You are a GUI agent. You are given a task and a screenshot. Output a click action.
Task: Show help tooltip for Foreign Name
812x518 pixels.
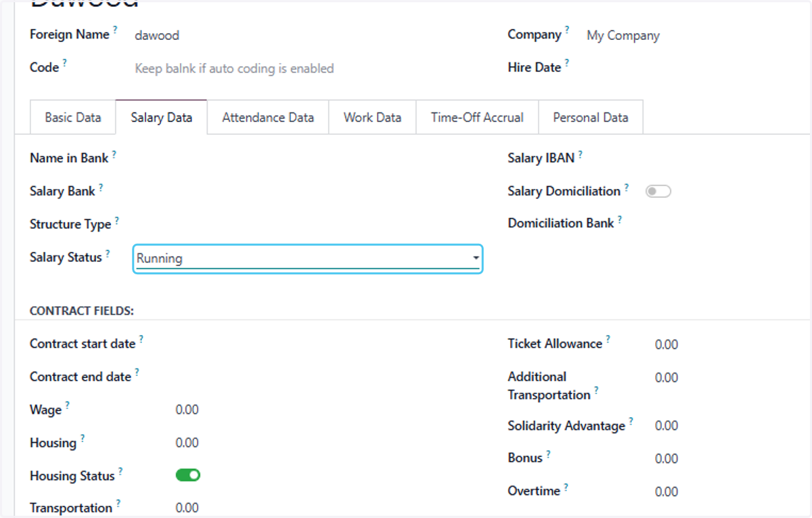click(x=115, y=30)
